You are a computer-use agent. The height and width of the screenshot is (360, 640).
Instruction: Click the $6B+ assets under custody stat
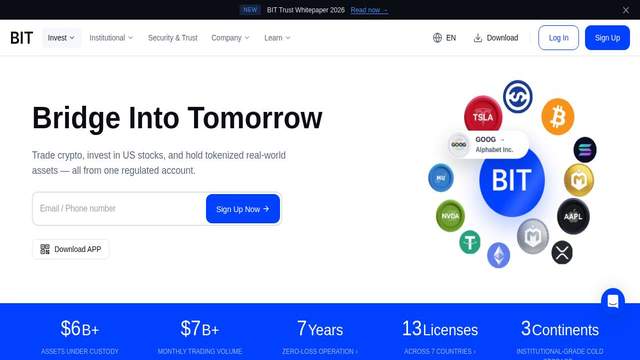pyautogui.click(x=80, y=337)
